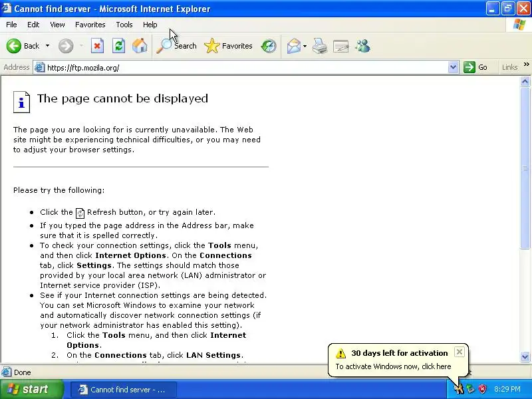Open the Windows Start button
The image size is (532, 399).
point(31,389)
